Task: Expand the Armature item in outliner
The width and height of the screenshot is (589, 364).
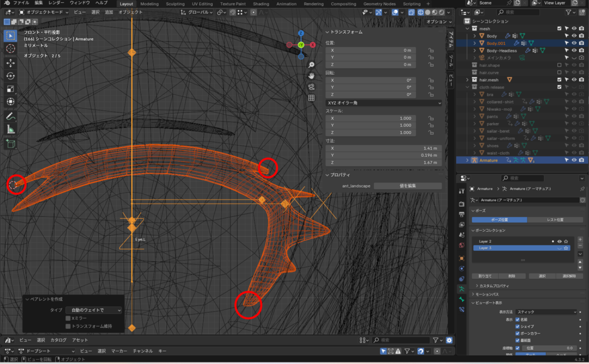Action: (x=467, y=160)
